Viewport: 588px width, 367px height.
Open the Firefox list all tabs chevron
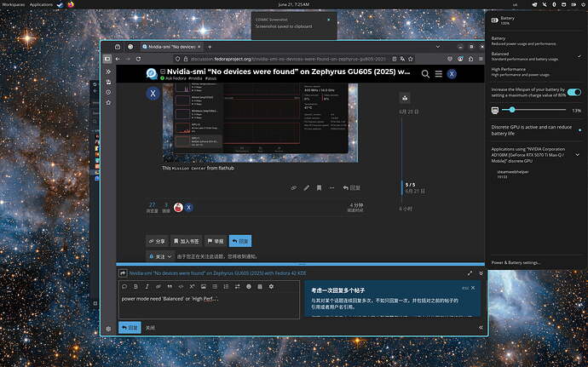[x=438, y=47]
